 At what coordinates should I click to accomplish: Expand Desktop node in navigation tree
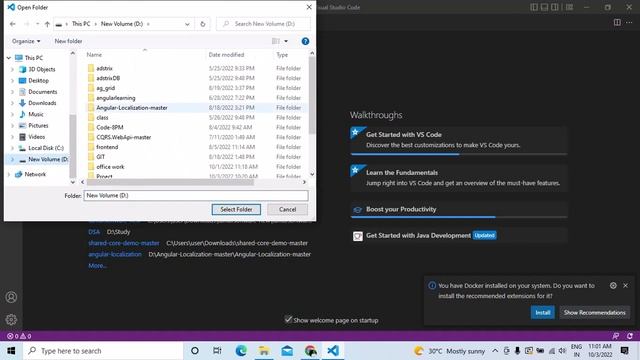click(x=13, y=81)
